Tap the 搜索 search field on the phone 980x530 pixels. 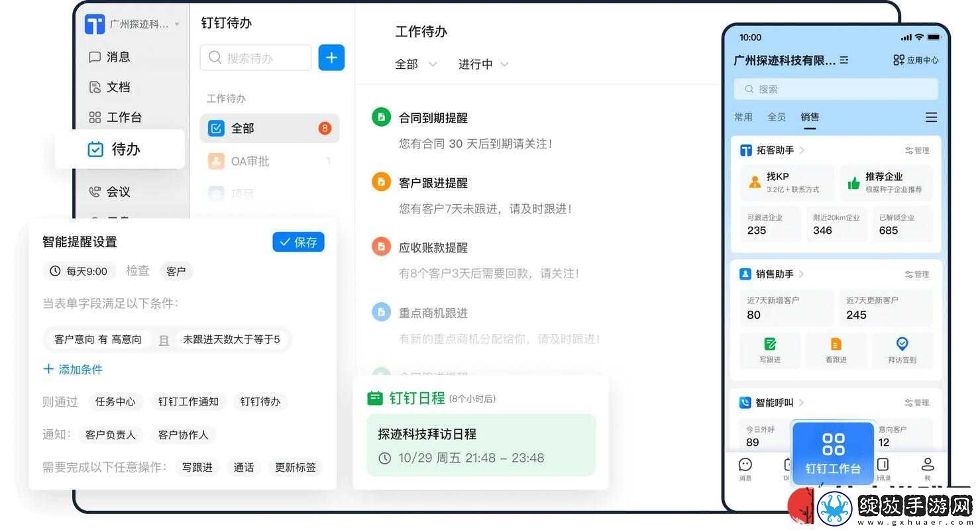click(836, 89)
